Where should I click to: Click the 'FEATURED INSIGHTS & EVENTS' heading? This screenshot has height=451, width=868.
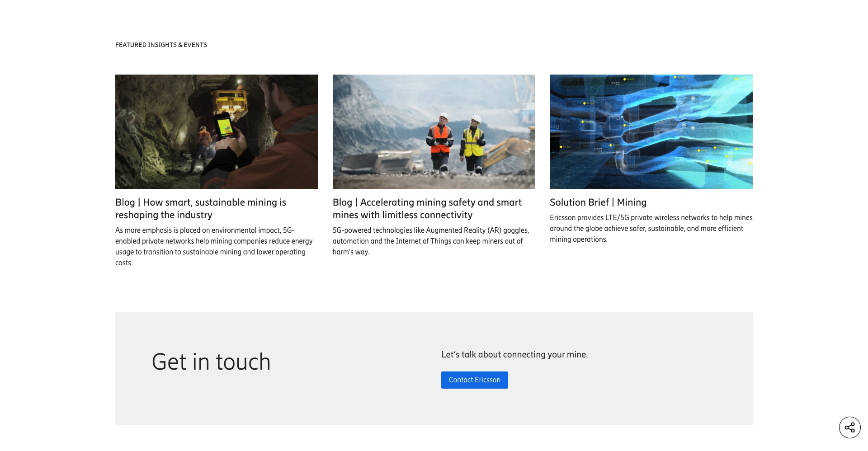click(x=161, y=45)
